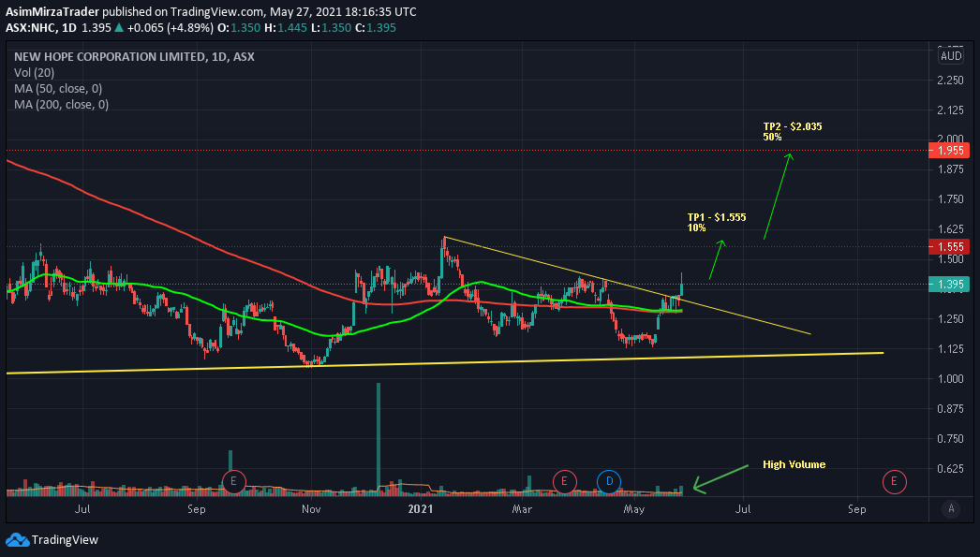Click the AUD currency label

(951, 56)
